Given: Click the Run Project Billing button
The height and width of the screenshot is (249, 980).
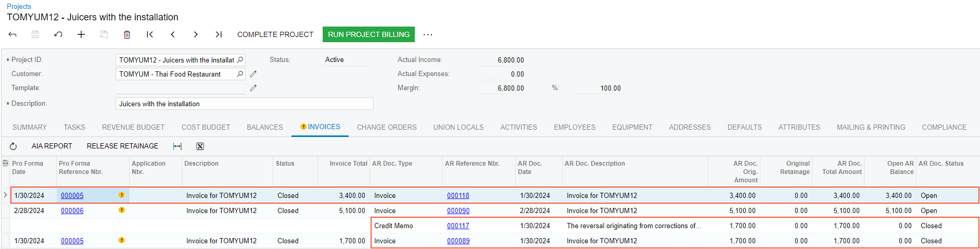Looking at the screenshot, I should pos(368,34).
